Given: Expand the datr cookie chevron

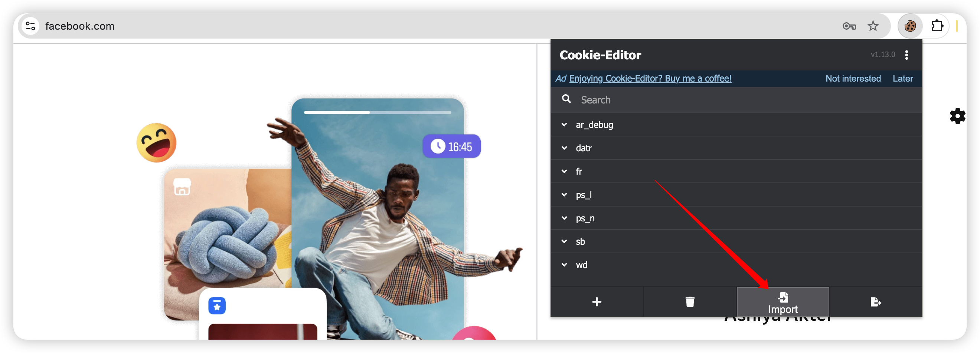Looking at the screenshot, I should pyautogui.click(x=564, y=148).
